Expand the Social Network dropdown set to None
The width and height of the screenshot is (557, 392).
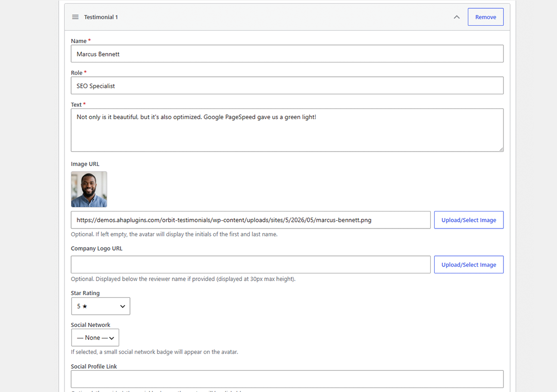pos(95,338)
